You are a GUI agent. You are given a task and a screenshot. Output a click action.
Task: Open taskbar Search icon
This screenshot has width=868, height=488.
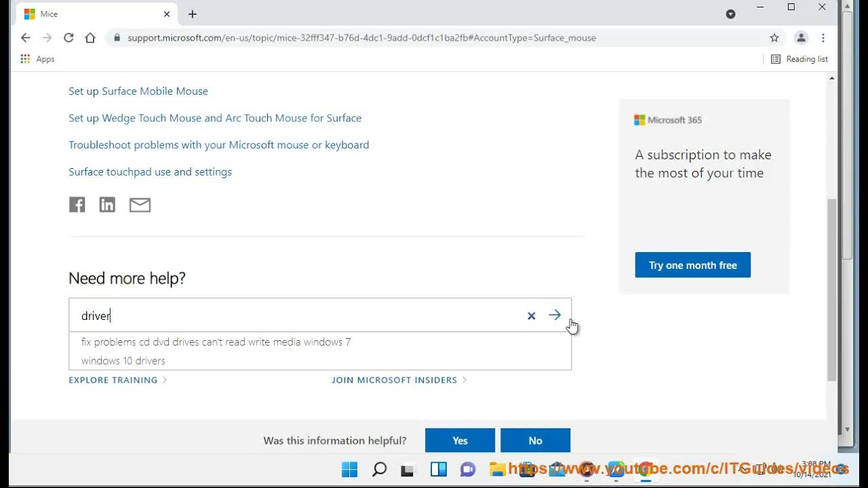coord(379,469)
